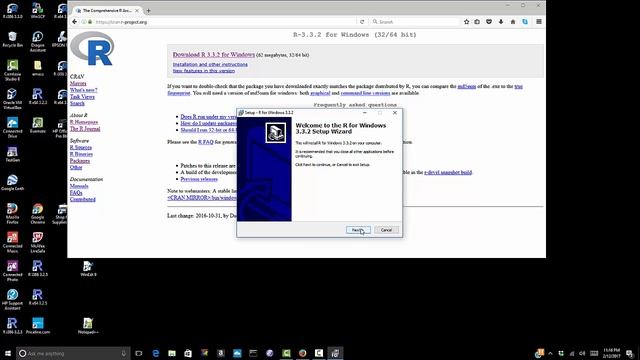This screenshot has height=360, width=640.
Task: Click the Recycle Bin desktop icon
Action: tap(12, 40)
